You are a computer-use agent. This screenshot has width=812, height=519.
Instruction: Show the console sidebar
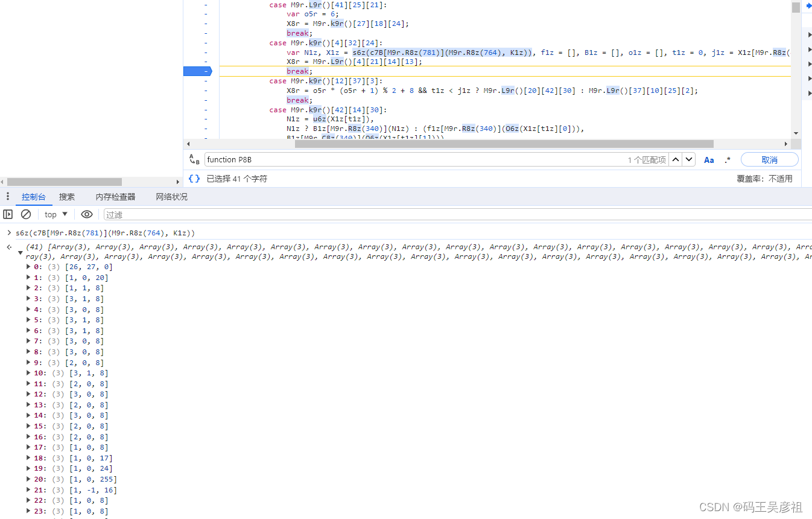click(x=8, y=214)
